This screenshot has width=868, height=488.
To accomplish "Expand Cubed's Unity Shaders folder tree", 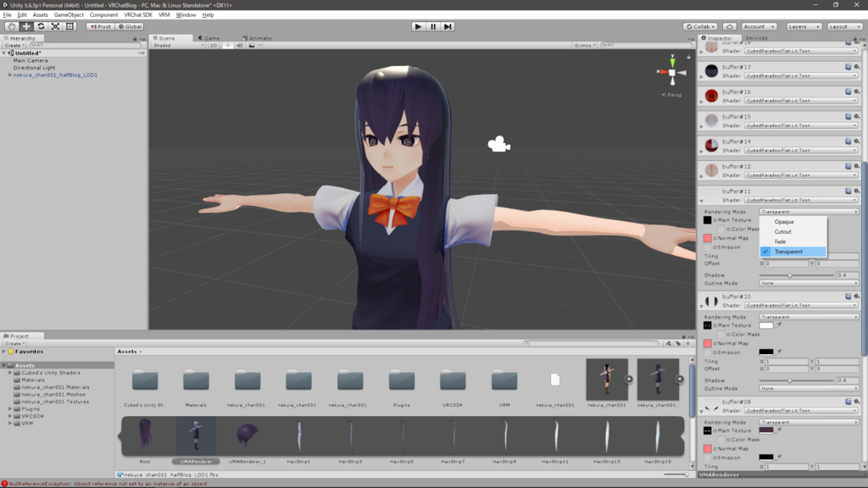I will point(10,373).
